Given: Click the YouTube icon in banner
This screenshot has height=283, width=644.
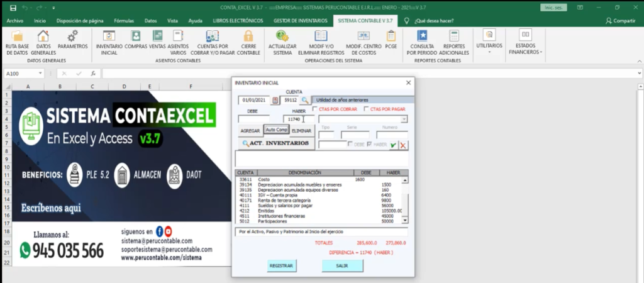Looking at the screenshot, I should [169, 231].
